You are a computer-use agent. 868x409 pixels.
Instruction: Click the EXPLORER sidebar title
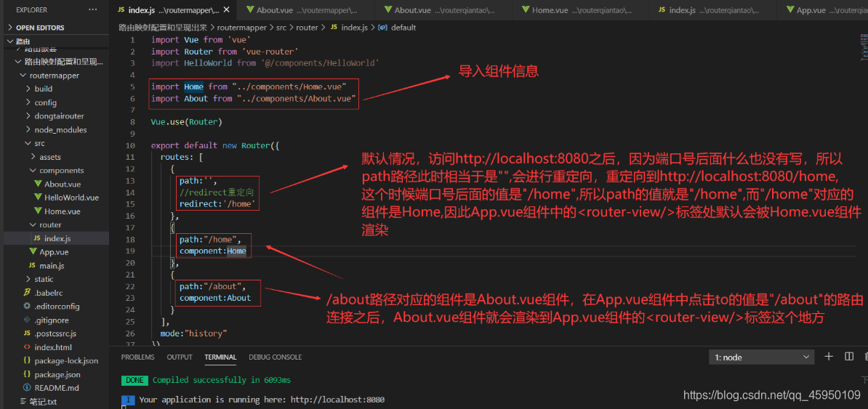tap(31, 10)
